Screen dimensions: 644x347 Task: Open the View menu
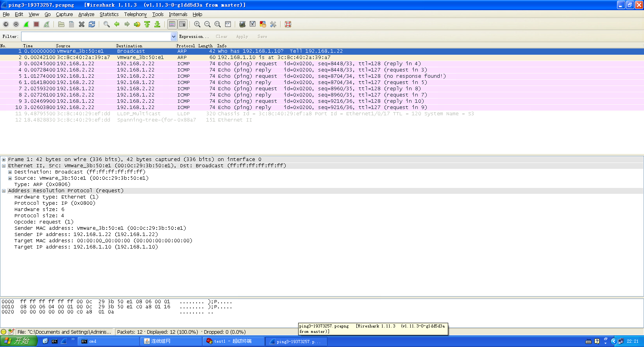click(34, 14)
